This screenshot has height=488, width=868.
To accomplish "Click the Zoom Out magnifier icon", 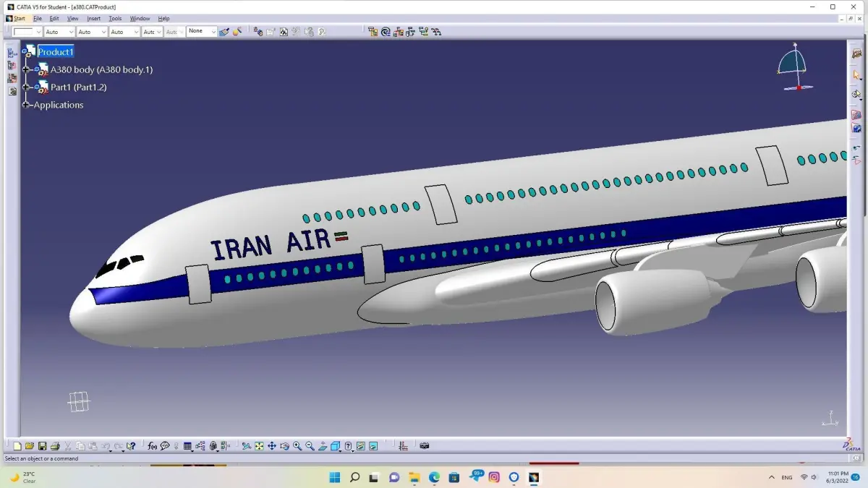I will pos(310,446).
